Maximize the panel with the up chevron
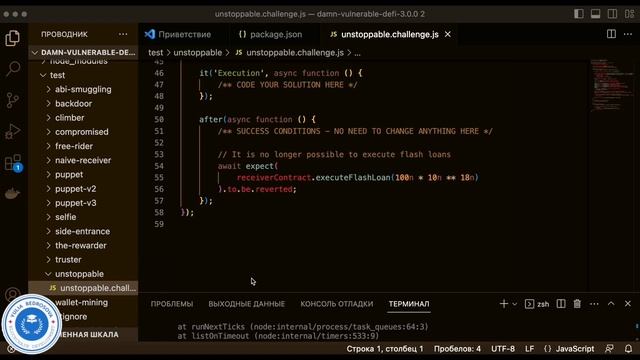The image size is (640, 360). (611, 304)
